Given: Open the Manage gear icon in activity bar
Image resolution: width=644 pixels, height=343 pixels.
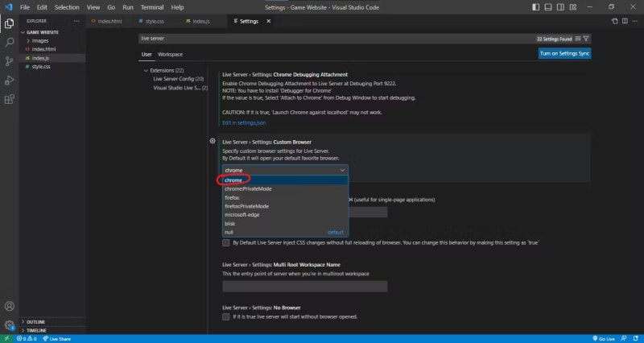Looking at the screenshot, I should [9, 325].
